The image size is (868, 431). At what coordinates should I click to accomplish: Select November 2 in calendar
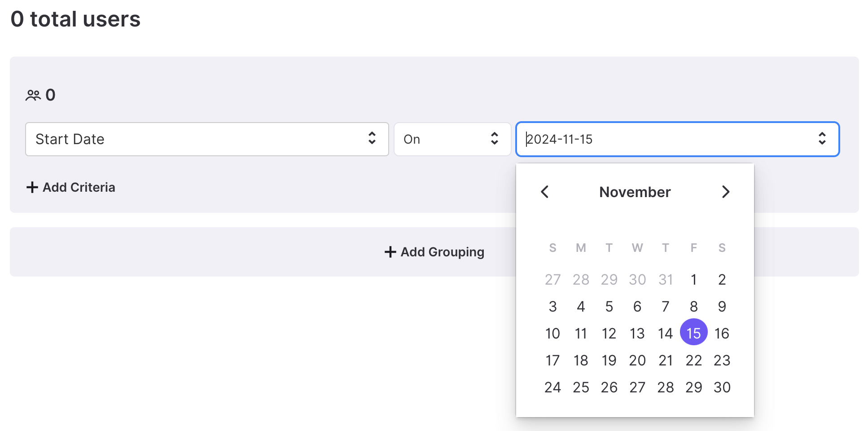[722, 280]
